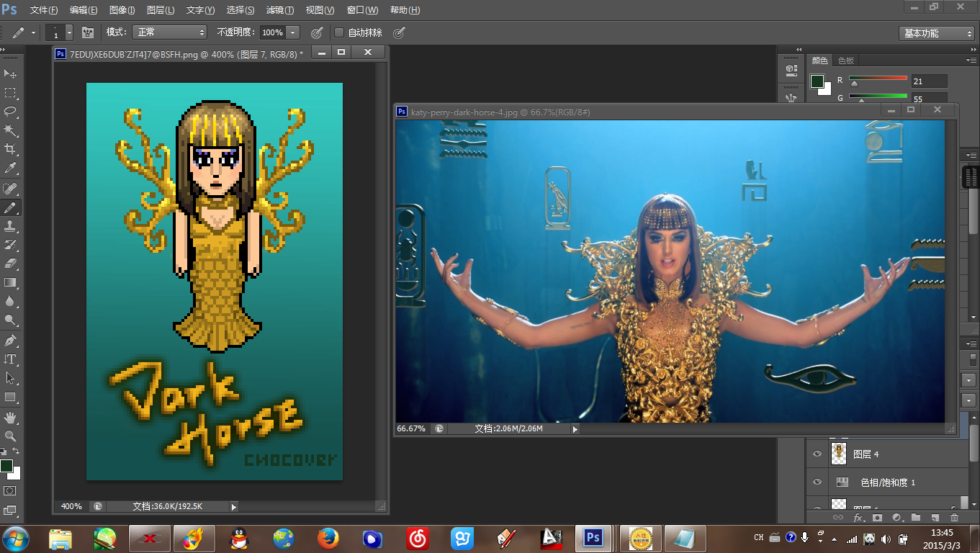Click the R value field showing 21
The height and width of the screenshot is (553, 980).
click(x=929, y=81)
